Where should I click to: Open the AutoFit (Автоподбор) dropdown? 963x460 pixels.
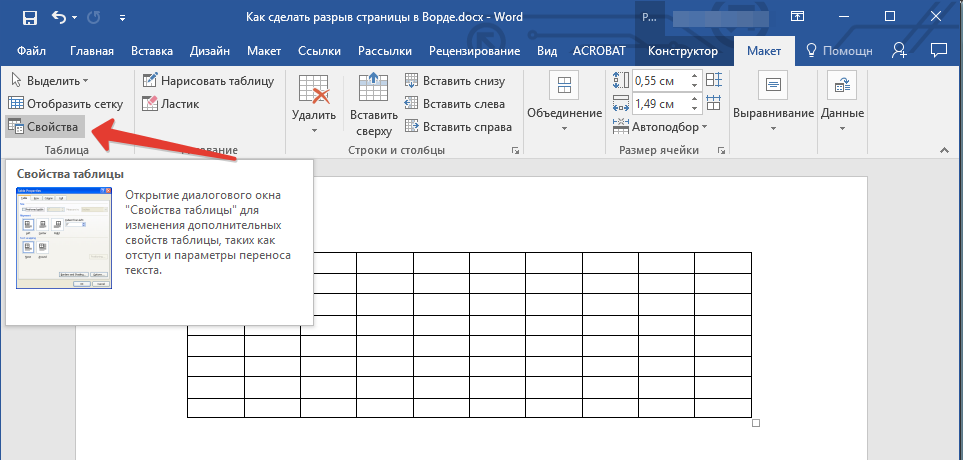662,127
